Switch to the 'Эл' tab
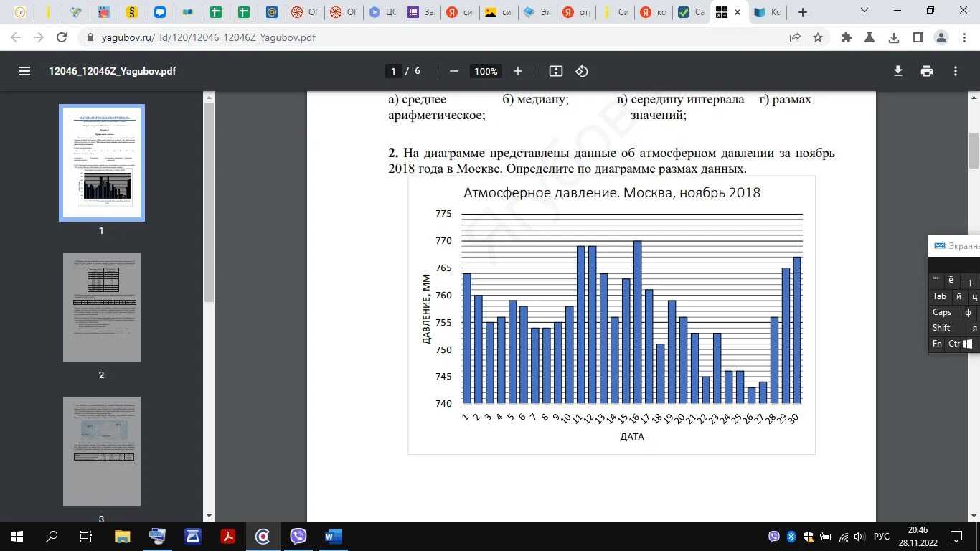980x551 pixels. 536,12
